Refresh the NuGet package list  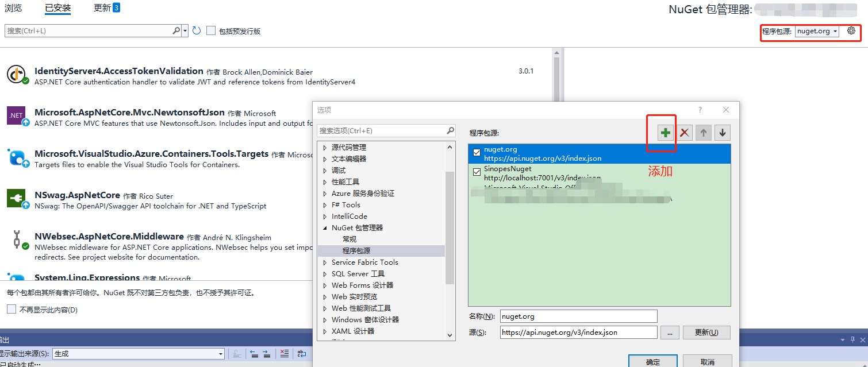pyautogui.click(x=197, y=30)
